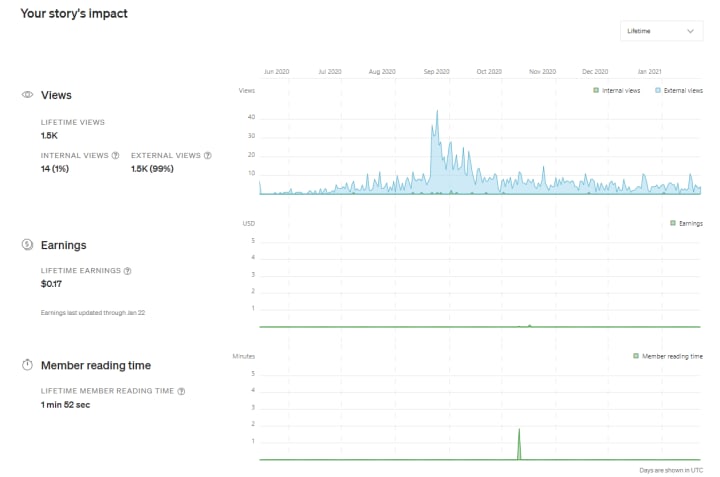
Task: Click the Internal views legend swatch
Action: [596, 90]
